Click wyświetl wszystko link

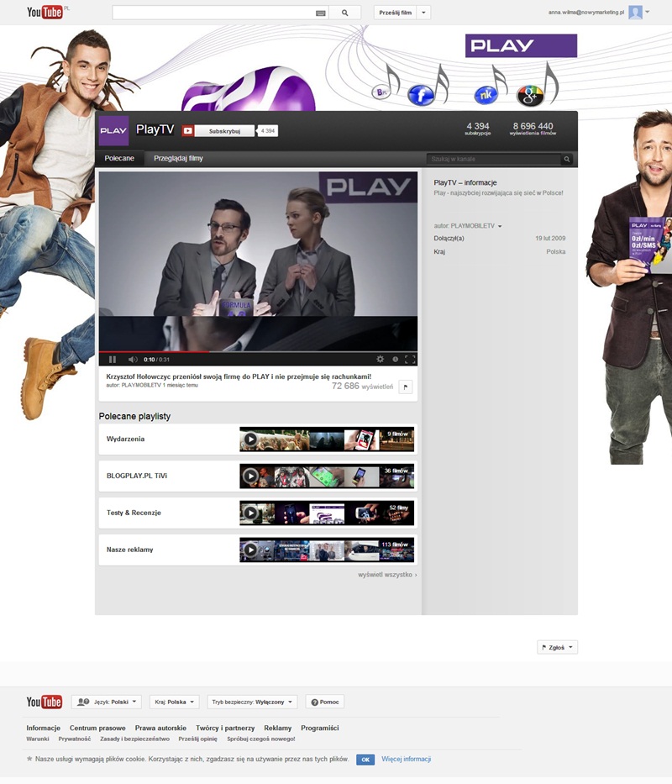click(387, 575)
